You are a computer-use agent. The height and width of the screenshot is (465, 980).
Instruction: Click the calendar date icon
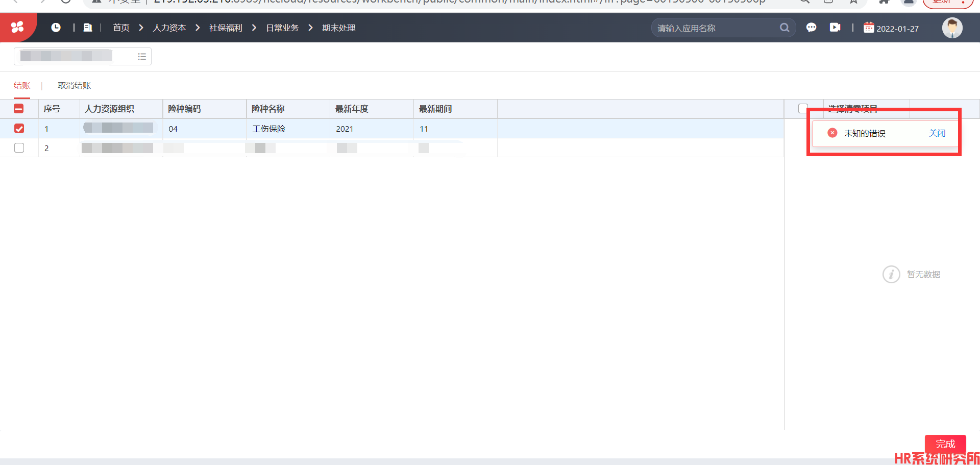coord(868,28)
